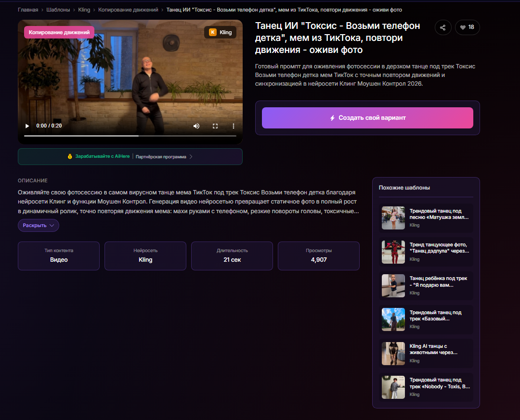Click thumbnail of Танец ребёнка template
The width and height of the screenshot is (520, 420).
[x=393, y=286]
